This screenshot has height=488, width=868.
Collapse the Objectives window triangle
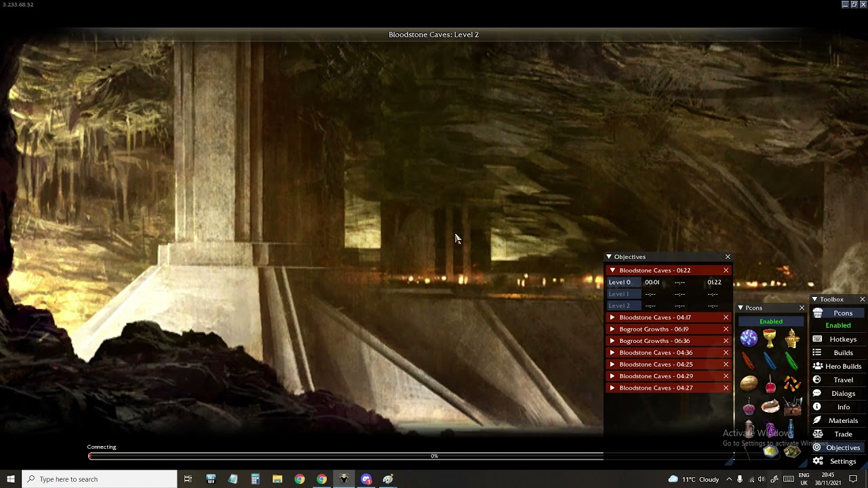[x=609, y=257]
